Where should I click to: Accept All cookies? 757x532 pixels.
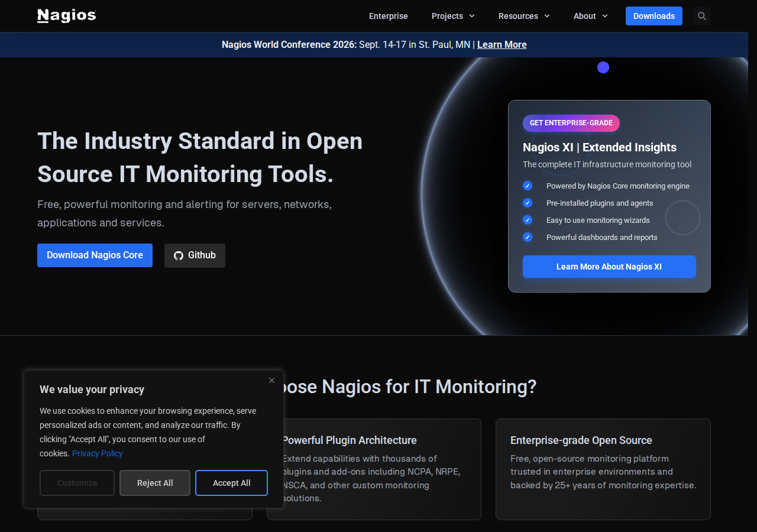tap(232, 483)
